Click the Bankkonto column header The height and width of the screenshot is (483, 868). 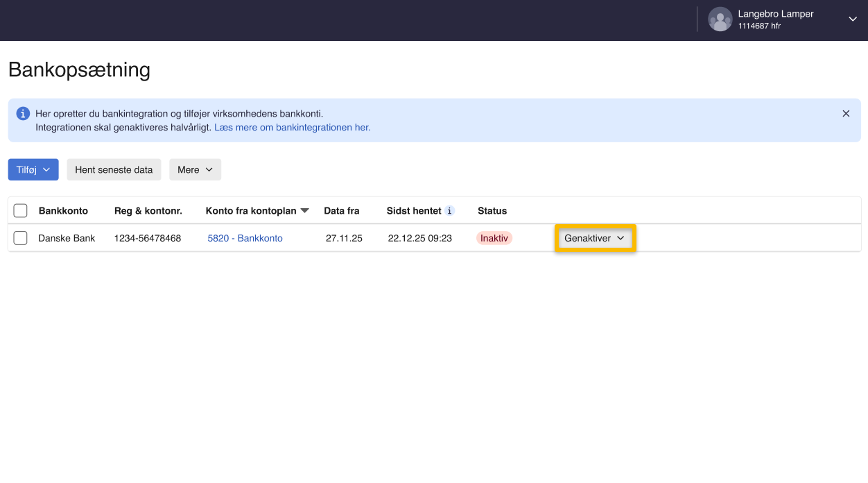pyautogui.click(x=64, y=210)
